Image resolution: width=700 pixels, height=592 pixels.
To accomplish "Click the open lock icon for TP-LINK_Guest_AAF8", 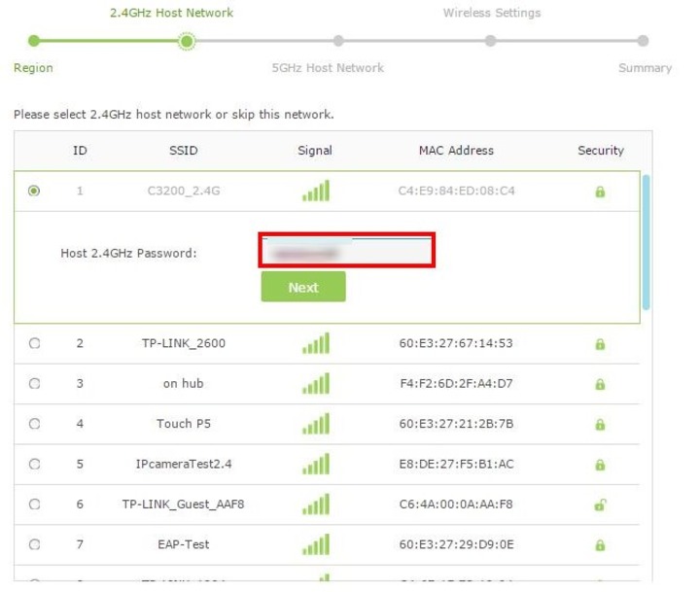I will tap(600, 505).
